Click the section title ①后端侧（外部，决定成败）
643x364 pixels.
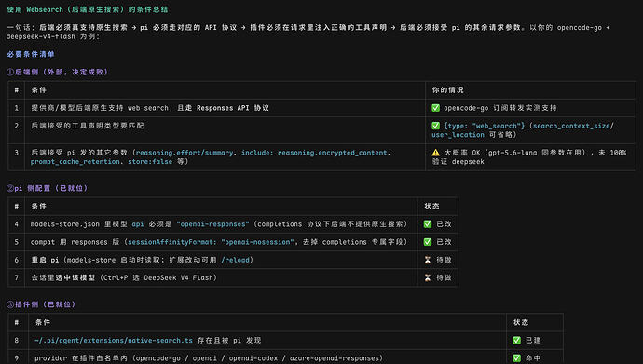tap(57, 72)
